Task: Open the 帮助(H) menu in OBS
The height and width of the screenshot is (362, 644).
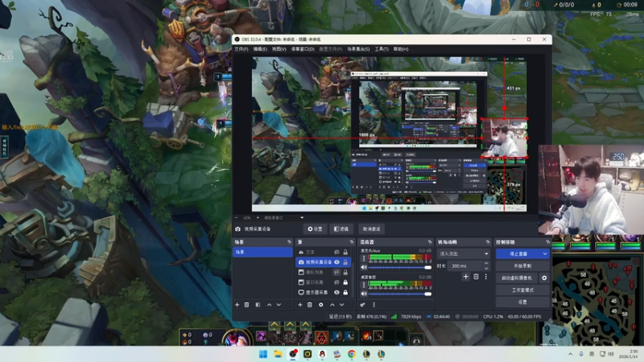Action: point(401,49)
